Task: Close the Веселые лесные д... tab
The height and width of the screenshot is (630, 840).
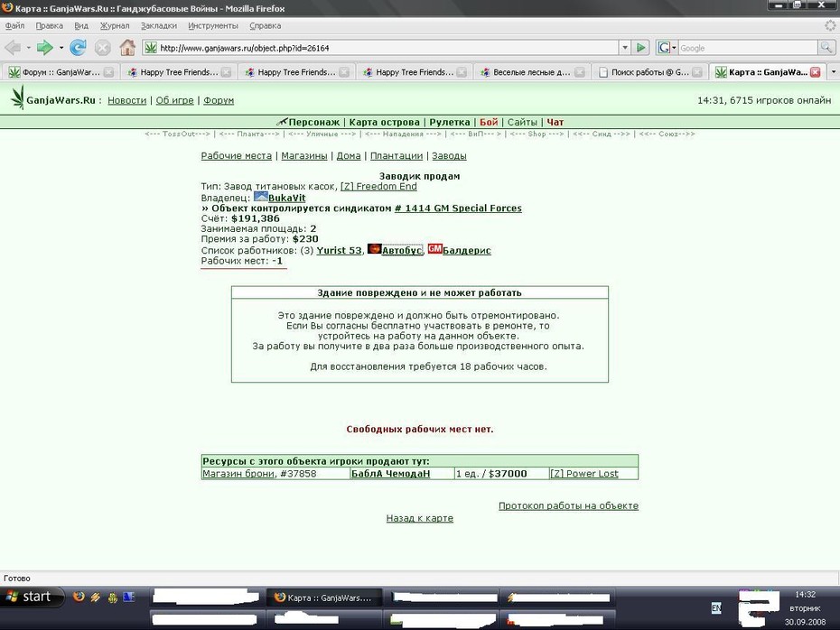Action: 580,72
